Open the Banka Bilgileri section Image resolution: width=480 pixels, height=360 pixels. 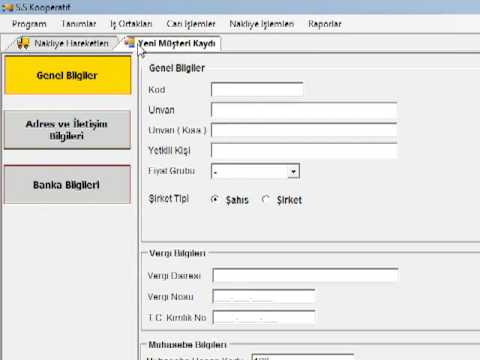point(67,184)
